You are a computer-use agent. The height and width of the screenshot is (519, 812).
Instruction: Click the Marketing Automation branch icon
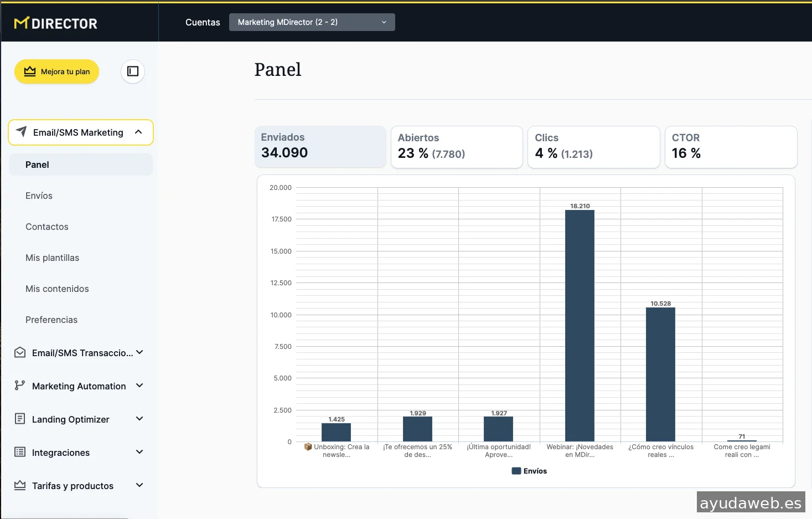[20, 386]
